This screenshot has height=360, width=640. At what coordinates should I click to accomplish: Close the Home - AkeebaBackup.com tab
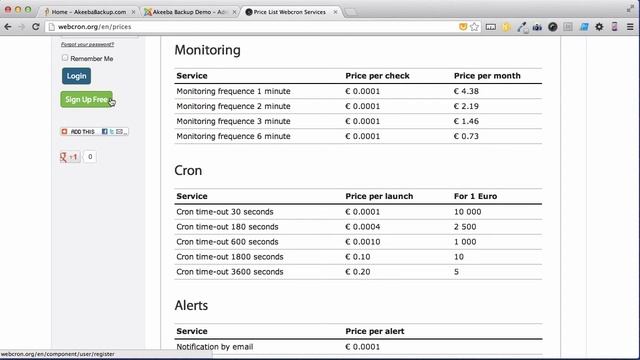pyautogui.click(x=133, y=12)
